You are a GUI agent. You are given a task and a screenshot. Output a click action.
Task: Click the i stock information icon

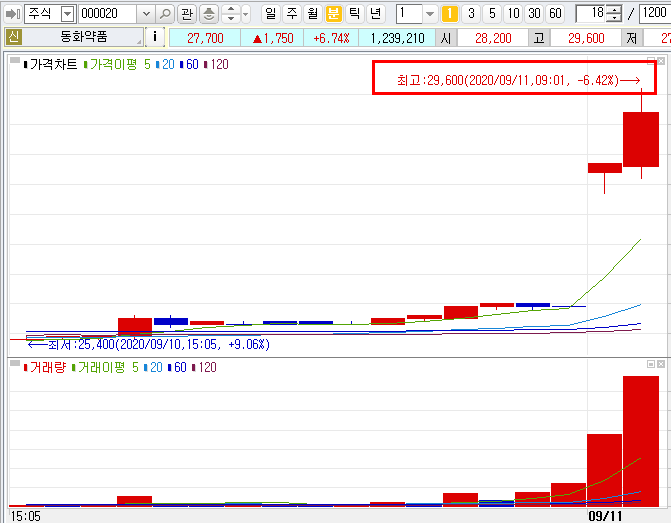[x=155, y=37]
